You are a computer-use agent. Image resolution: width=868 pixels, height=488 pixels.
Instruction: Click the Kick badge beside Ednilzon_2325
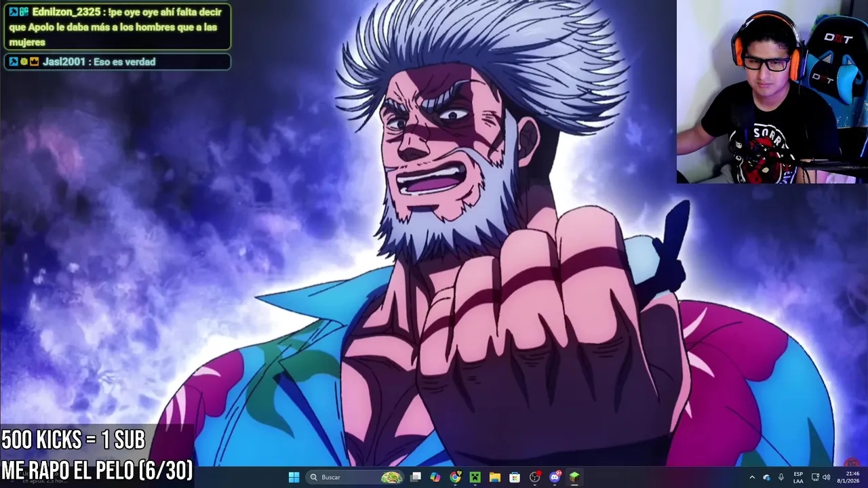pyautogui.click(x=14, y=12)
